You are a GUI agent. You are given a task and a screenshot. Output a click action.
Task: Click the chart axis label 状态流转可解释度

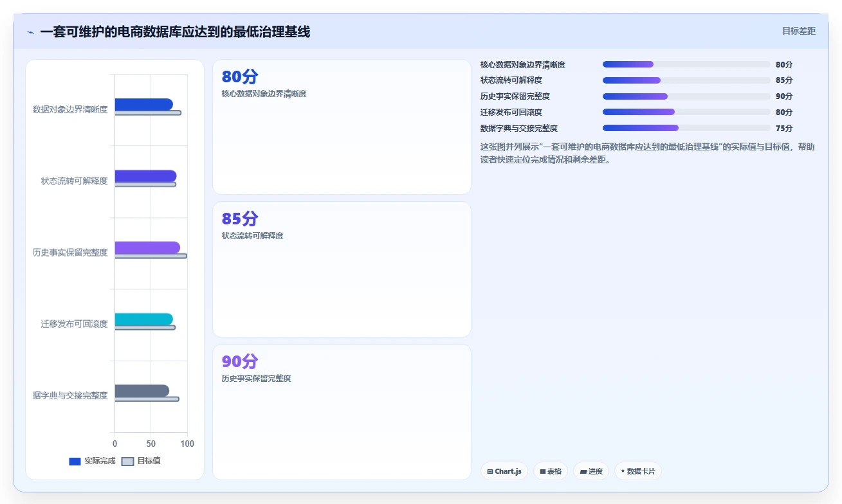click(x=74, y=181)
